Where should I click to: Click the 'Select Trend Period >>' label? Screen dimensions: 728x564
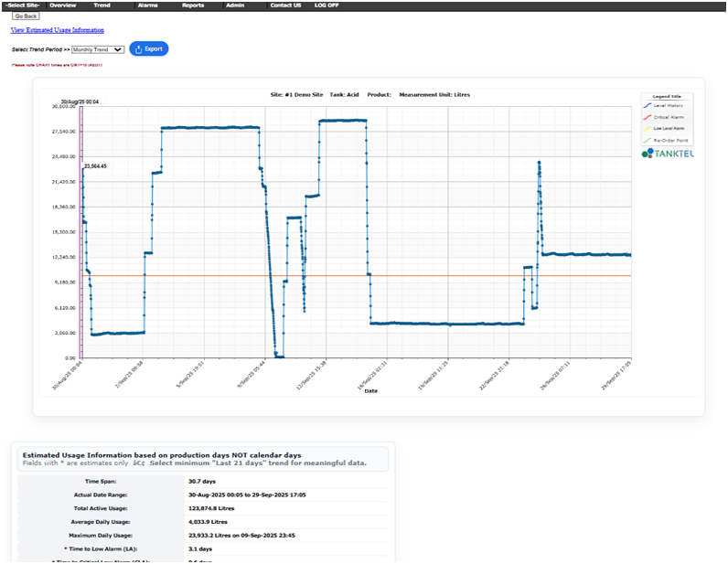point(41,49)
